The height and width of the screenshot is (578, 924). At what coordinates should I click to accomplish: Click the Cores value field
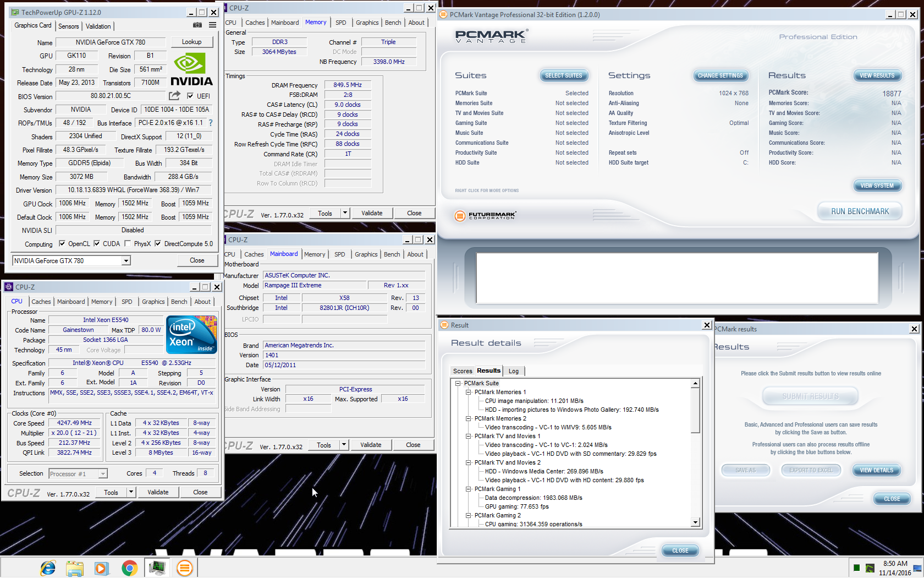[x=155, y=473]
